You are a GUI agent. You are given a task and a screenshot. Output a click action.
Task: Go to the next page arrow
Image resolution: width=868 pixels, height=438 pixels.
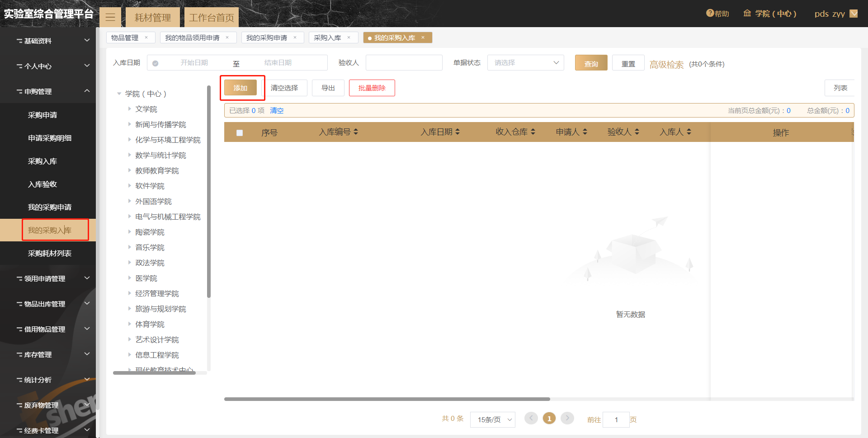click(567, 418)
